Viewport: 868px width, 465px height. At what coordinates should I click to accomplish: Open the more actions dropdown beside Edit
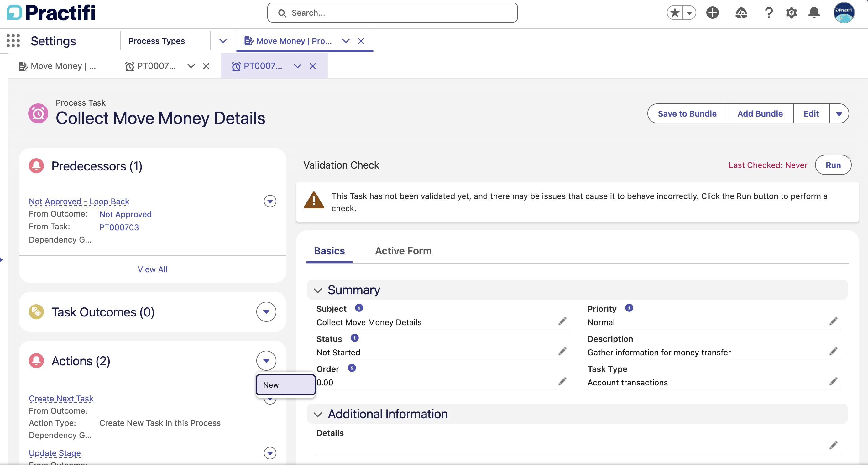click(x=839, y=113)
